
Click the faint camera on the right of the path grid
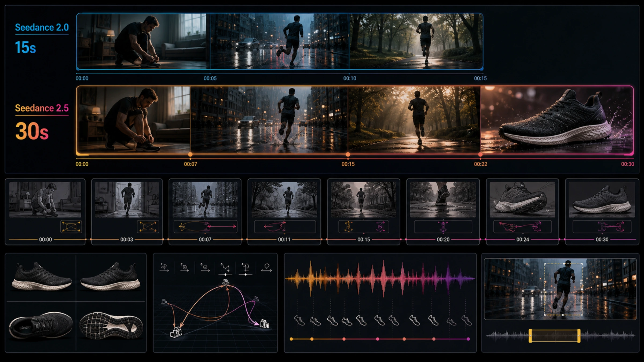tap(256, 298)
